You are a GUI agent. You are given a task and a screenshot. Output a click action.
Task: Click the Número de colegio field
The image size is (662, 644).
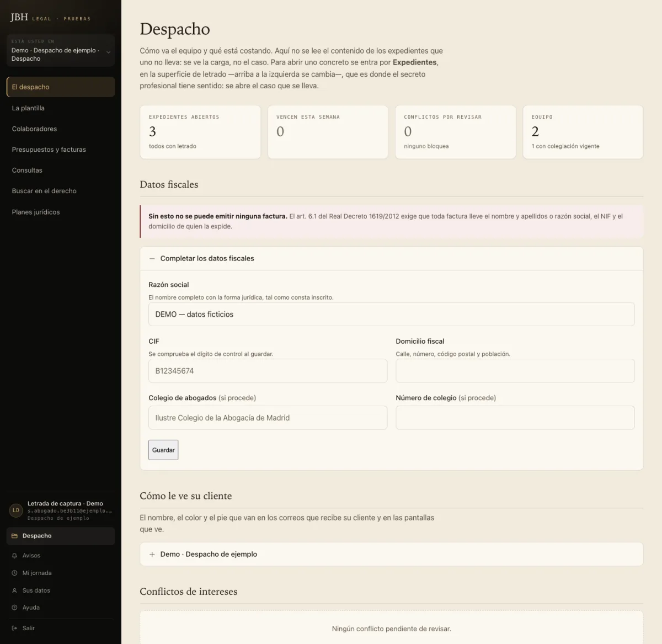coord(515,418)
